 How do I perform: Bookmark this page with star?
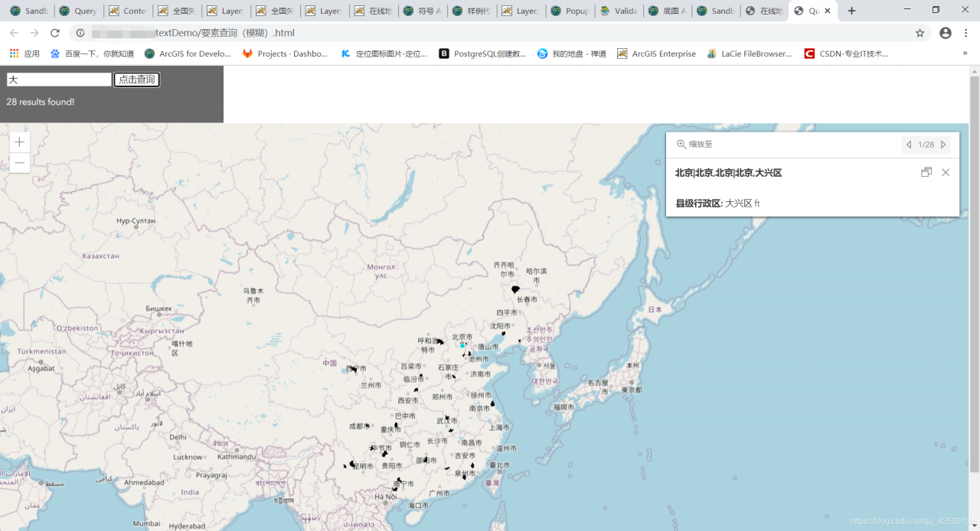pyautogui.click(x=920, y=33)
